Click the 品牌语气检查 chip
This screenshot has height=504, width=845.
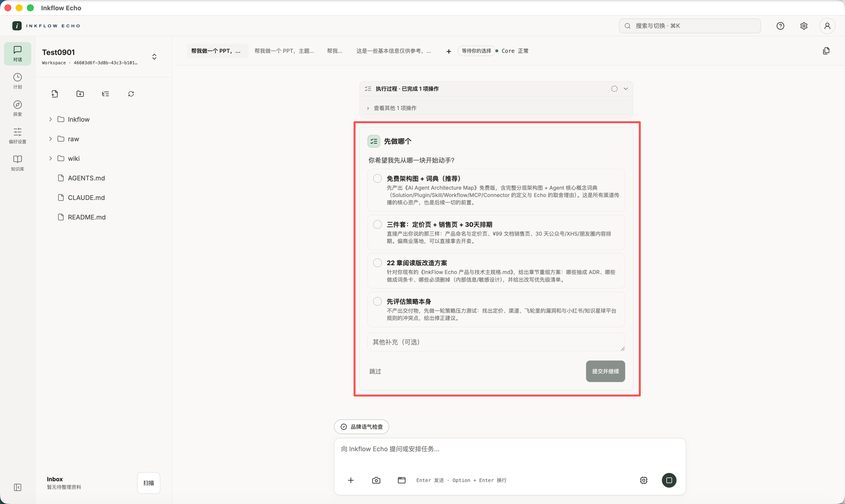click(362, 427)
